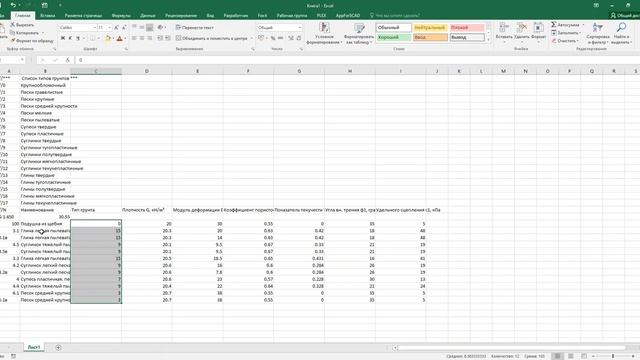Viewport: 640px width, 360px height.
Task: Toggle bold formatting (Ж)
Action: tap(62, 38)
